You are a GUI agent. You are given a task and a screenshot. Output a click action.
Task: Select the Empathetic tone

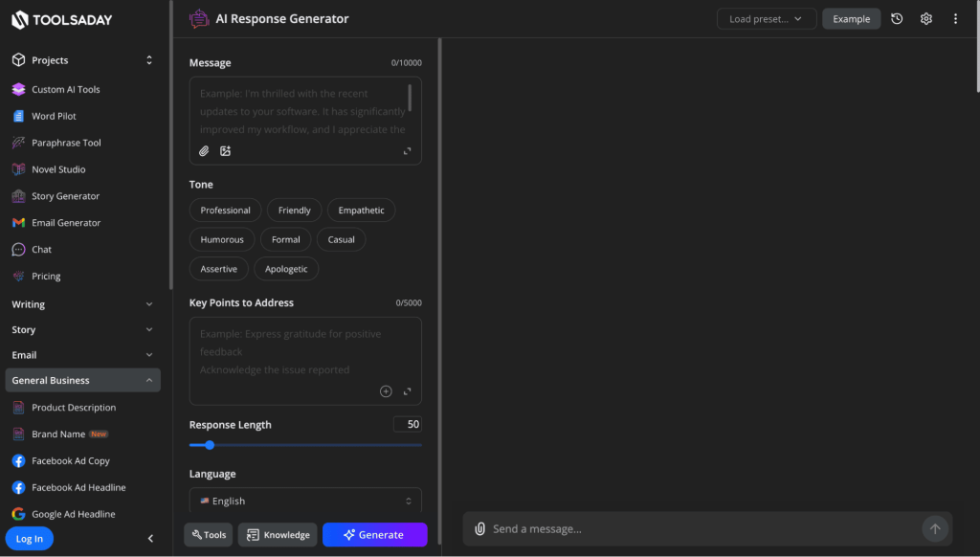[x=361, y=210]
